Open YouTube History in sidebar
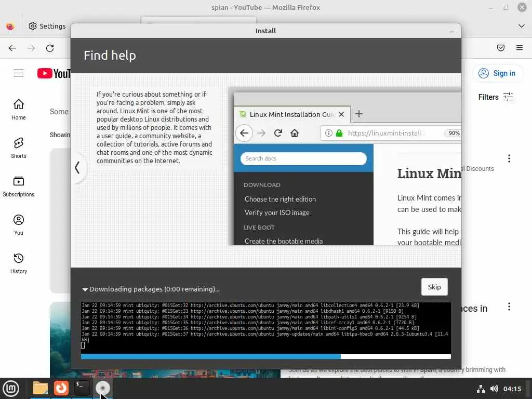Image resolution: width=532 pixels, height=399 pixels. [19, 263]
